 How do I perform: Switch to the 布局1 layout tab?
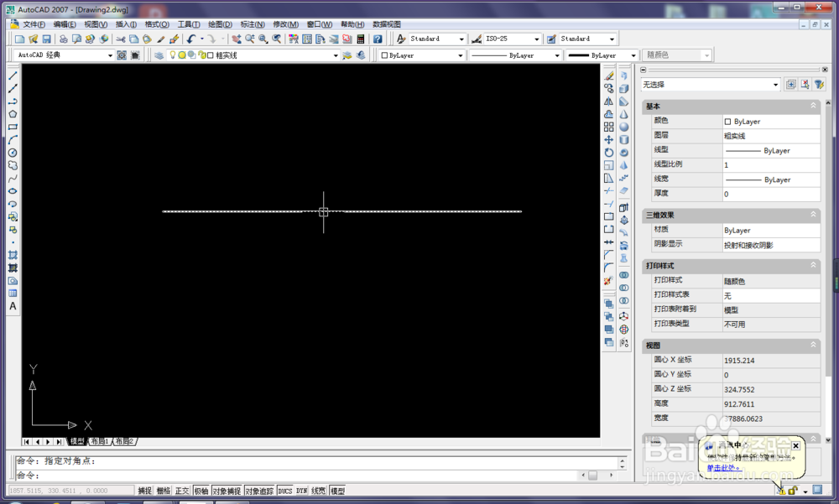click(x=100, y=441)
